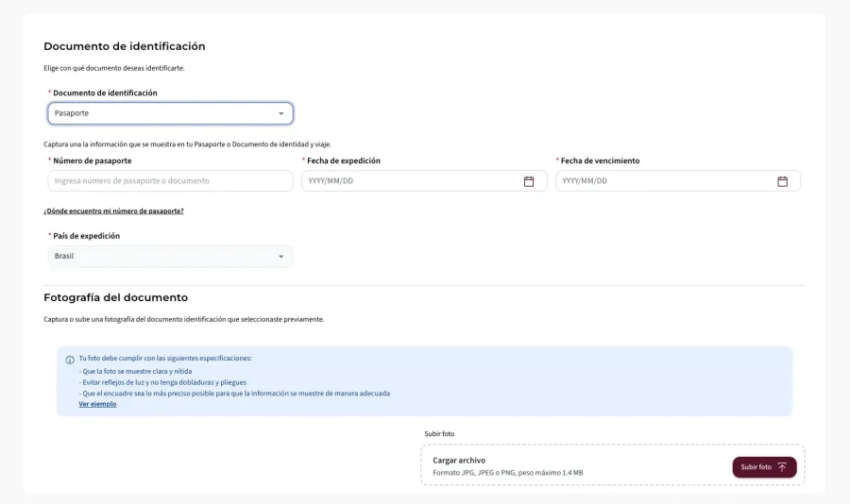Click the info icon in the photo specifications box

click(70, 360)
